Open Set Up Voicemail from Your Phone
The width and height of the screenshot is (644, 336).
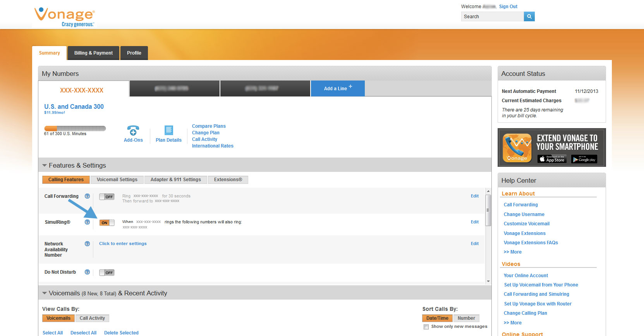tap(541, 285)
